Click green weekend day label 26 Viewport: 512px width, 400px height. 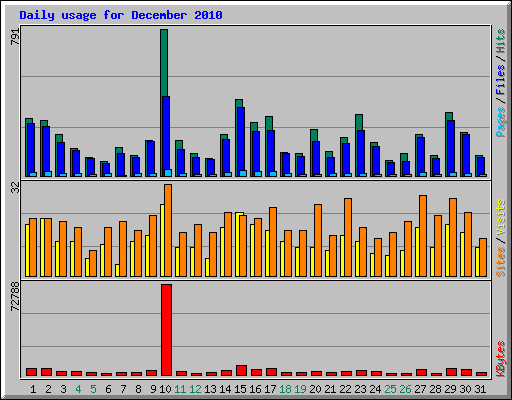405,389
